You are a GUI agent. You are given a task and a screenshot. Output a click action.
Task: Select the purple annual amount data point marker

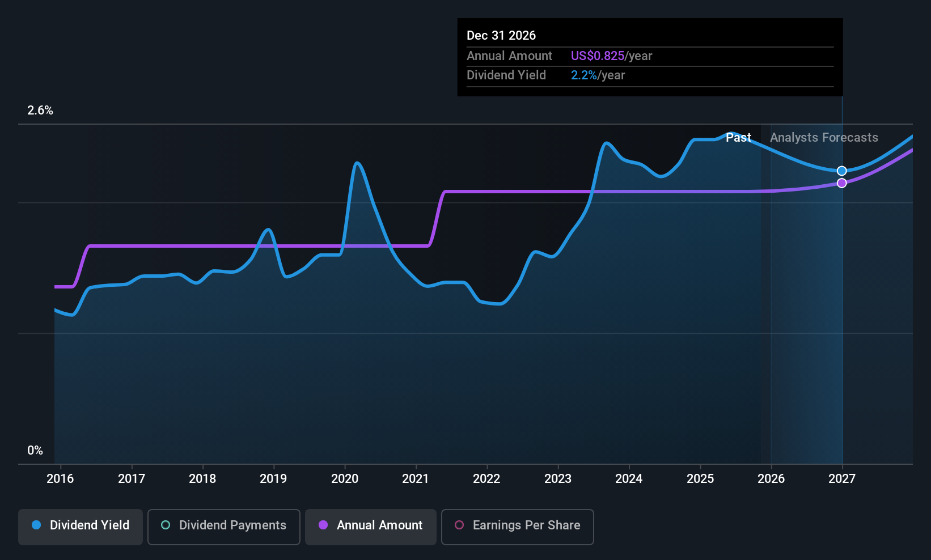pos(842,183)
